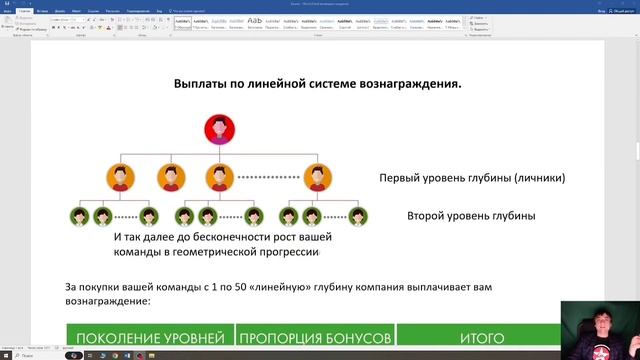The width and height of the screenshot is (640, 360).
Task: Toggle Align left paragraph button
Action: (120, 27)
